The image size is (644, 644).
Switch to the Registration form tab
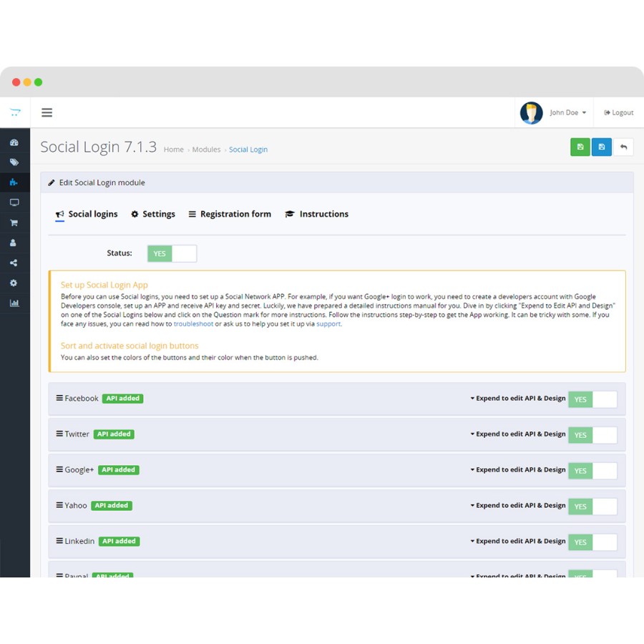click(230, 214)
